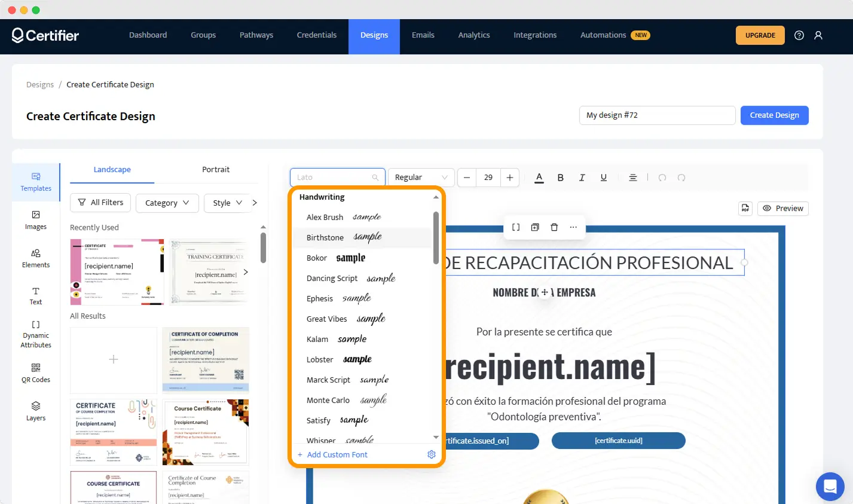Click the Create Design button
853x504 pixels.
click(774, 115)
